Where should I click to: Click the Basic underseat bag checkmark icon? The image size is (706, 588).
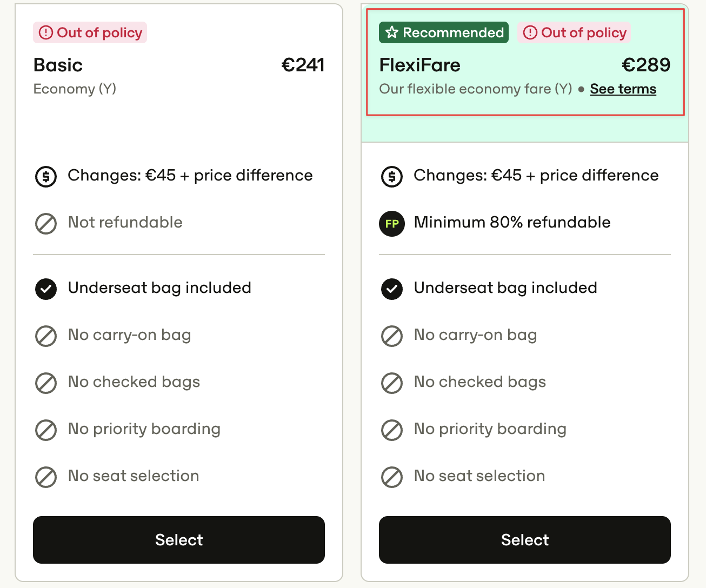tap(46, 289)
